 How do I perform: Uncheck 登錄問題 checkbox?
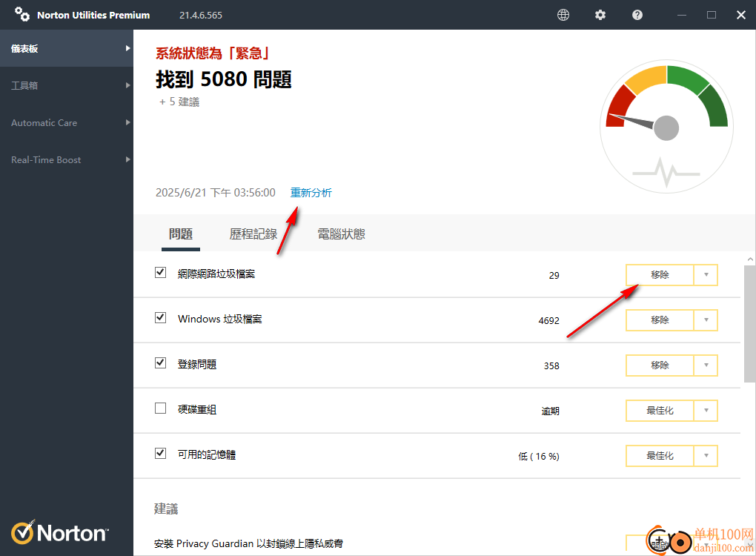tap(161, 363)
